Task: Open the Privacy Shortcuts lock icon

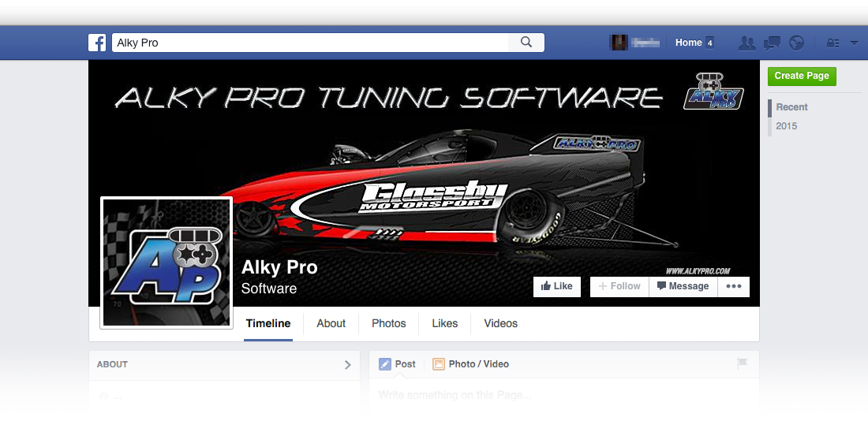Action: [x=832, y=43]
